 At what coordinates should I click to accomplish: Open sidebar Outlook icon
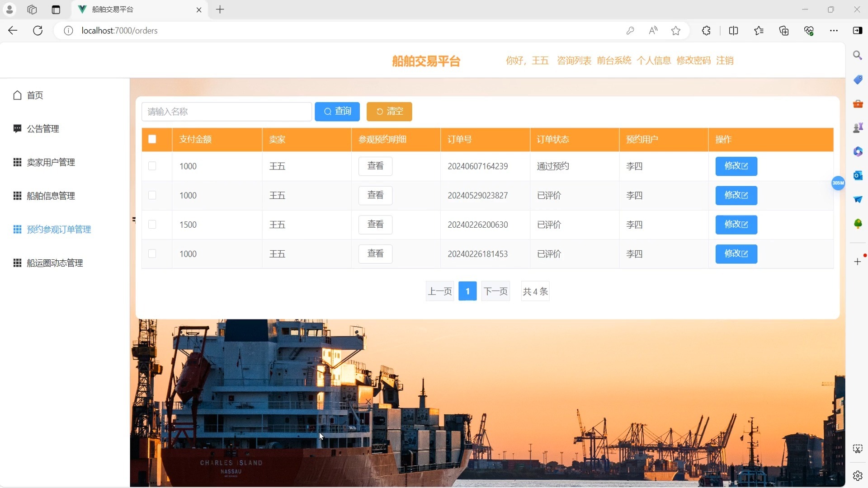click(857, 175)
